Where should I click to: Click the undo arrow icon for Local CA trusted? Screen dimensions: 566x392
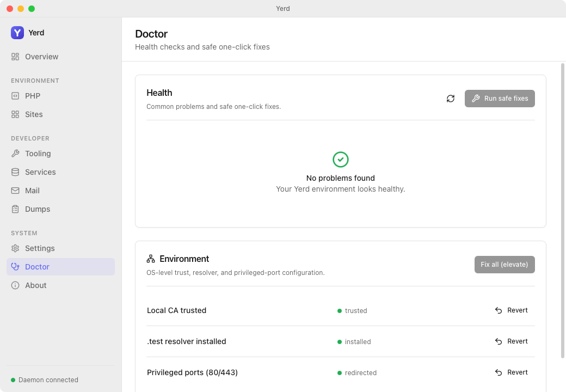coord(499,310)
